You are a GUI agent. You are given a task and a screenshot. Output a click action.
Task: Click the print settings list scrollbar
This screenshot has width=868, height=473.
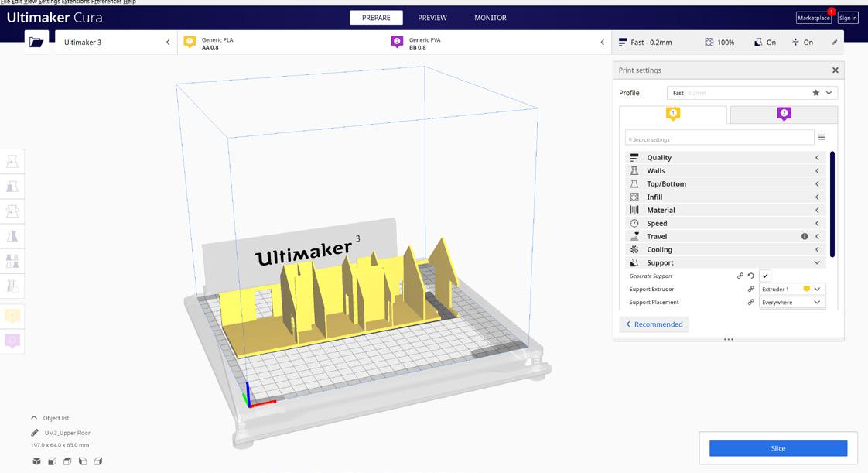[x=832, y=204]
